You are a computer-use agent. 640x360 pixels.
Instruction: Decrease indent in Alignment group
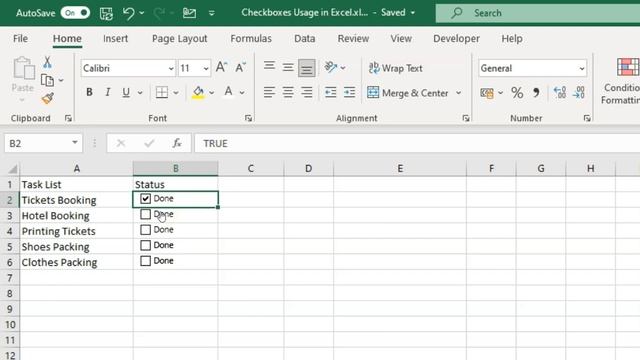coord(331,92)
